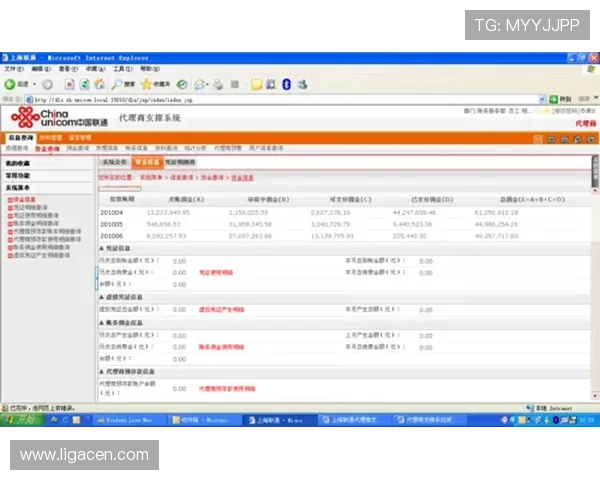Click icon beside 资金信息 in left menu
Screen dimensions: 600x480
coord(8,198)
